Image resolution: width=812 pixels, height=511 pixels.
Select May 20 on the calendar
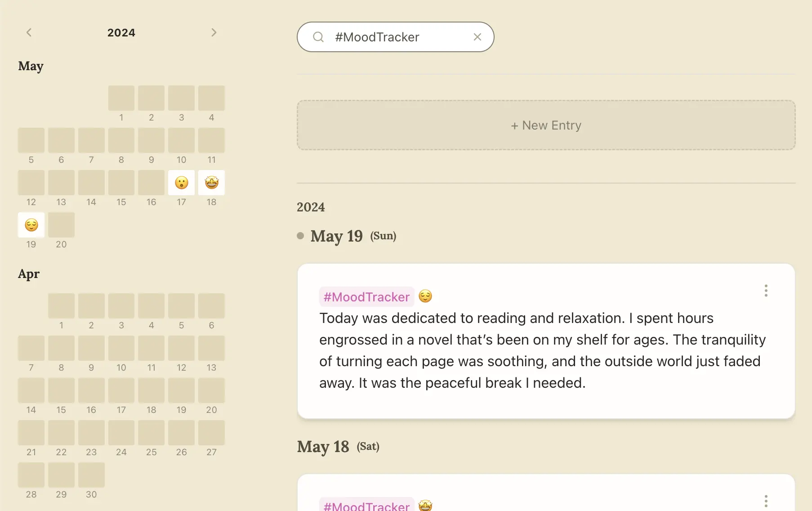pos(61,225)
